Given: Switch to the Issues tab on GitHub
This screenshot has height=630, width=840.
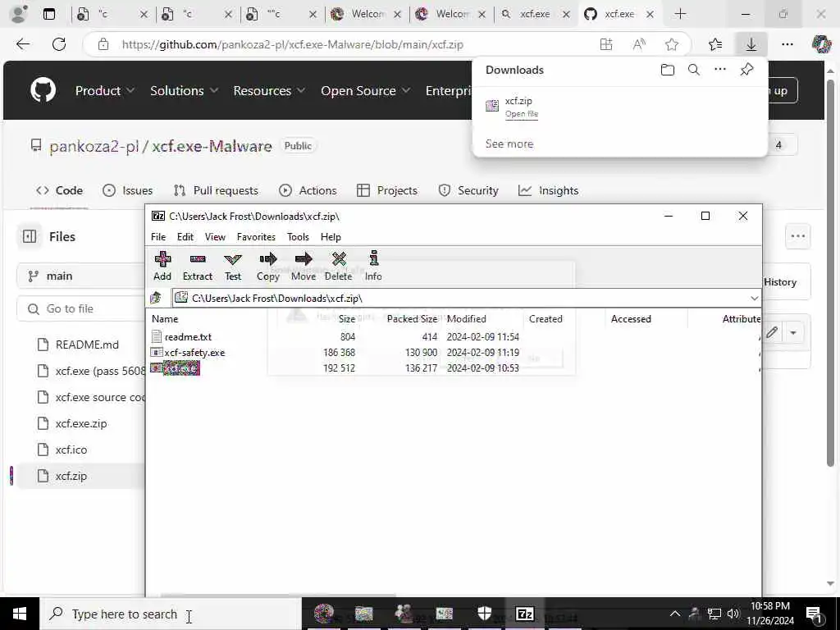Looking at the screenshot, I should (x=127, y=190).
